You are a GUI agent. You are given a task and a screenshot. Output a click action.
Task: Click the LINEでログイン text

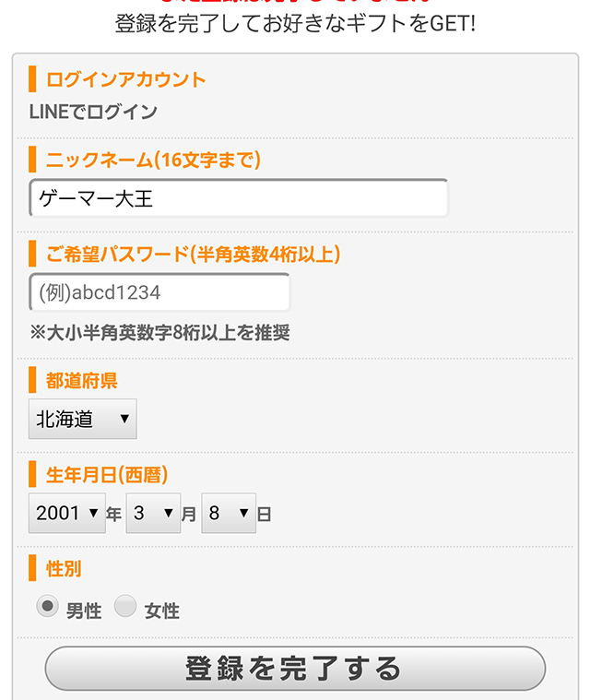tap(93, 113)
